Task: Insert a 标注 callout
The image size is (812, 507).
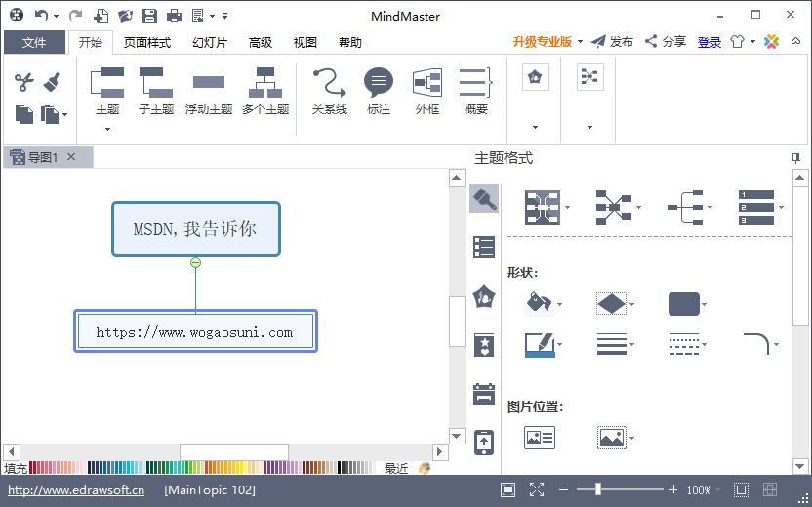Action: pos(379,91)
